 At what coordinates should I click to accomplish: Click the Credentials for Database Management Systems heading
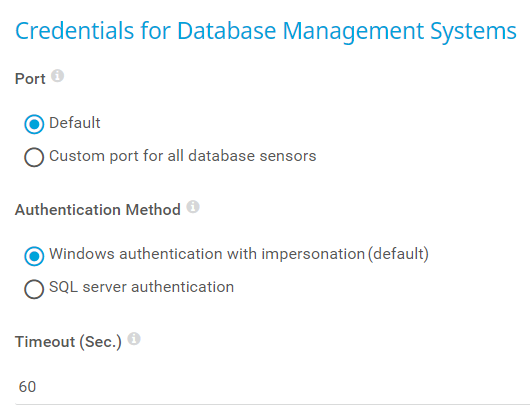click(x=266, y=31)
